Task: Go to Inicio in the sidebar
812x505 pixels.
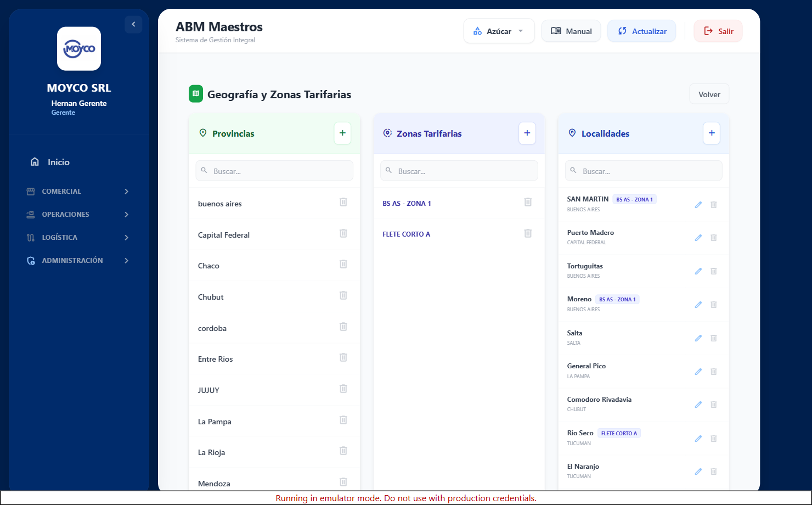Action: tap(79, 162)
